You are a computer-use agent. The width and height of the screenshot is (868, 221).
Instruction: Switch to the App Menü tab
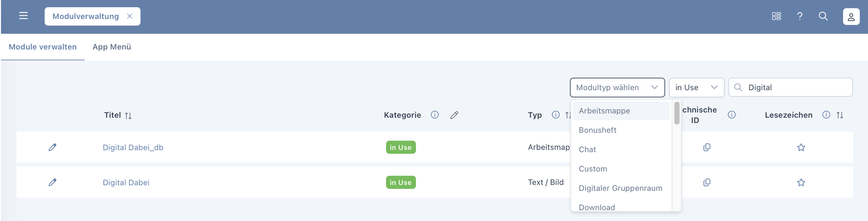coord(112,47)
